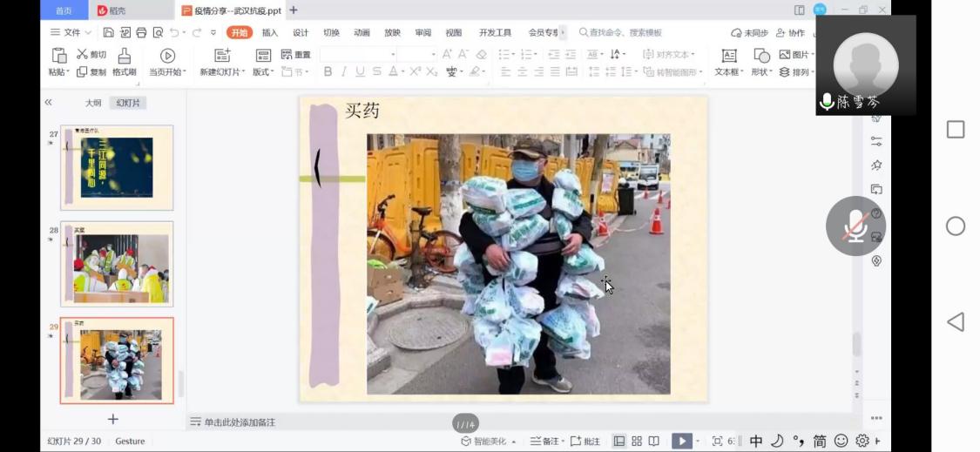The width and height of the screenshot is (980, 452).
Task: Click the increase font size icon
Action: click(x=447, y=54)
